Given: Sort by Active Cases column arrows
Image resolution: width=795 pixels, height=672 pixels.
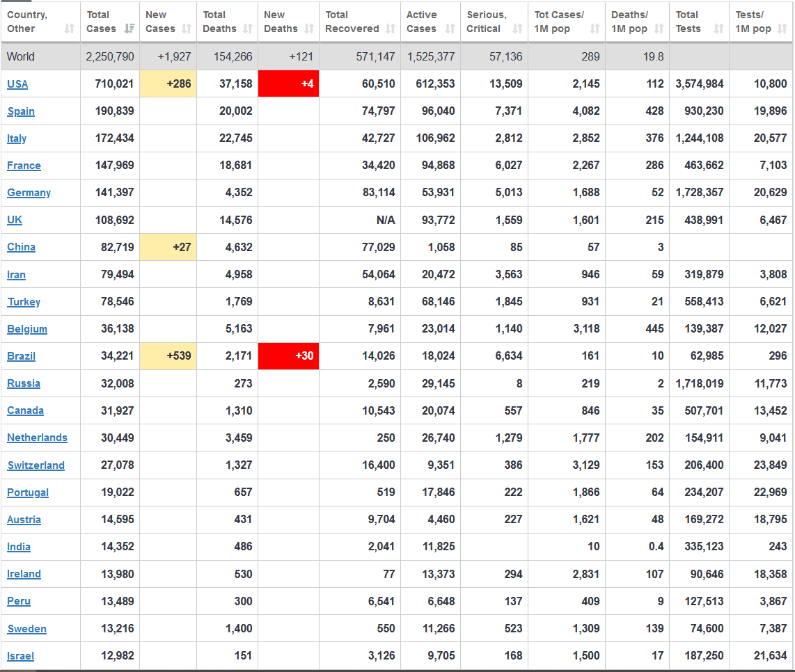Looking at the screenshot, I should pos(450,29).
